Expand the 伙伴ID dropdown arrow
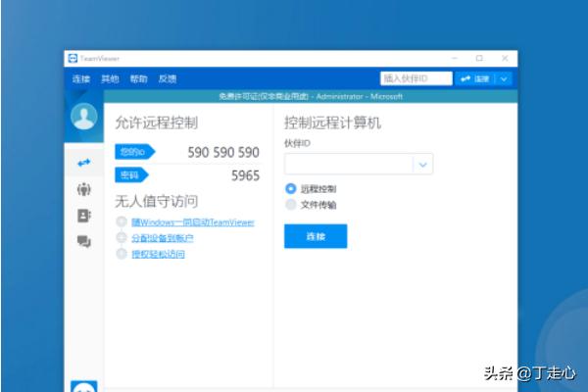The height and width of the screenshot is (392, 588). tap(422, 165)
